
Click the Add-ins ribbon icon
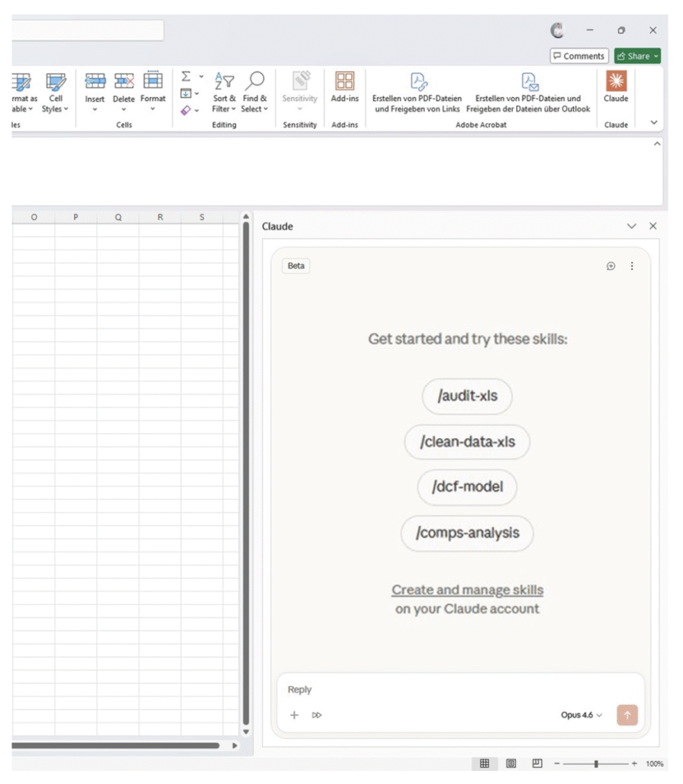(345, 87)
